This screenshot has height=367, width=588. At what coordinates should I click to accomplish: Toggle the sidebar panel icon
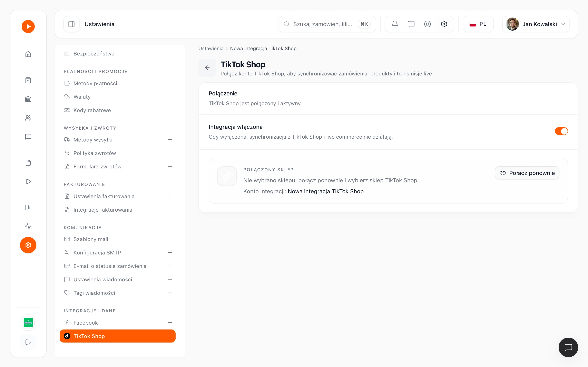[x=71, y=24]
